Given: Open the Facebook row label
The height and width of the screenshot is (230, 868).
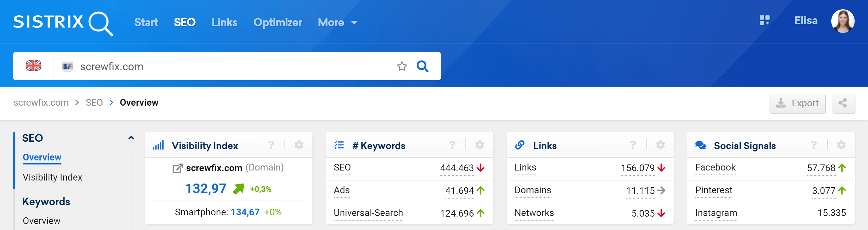Looking at the screenshot, I should click(x=715, y=167).
